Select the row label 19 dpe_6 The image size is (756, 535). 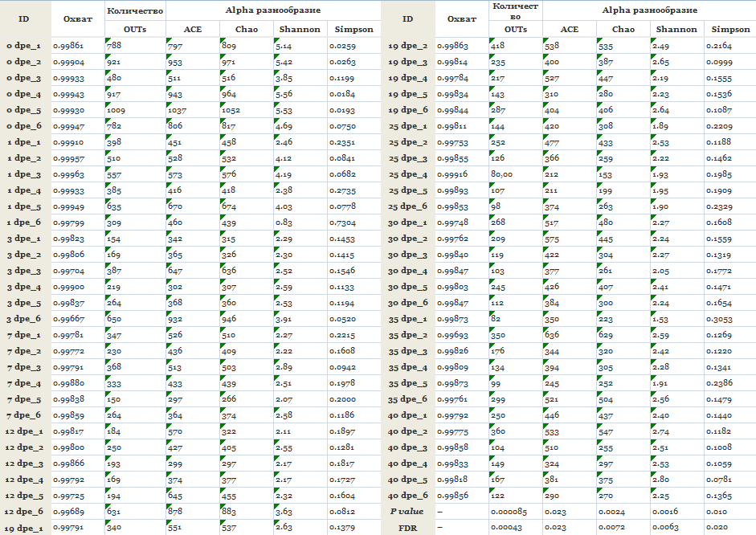[408, 110]
